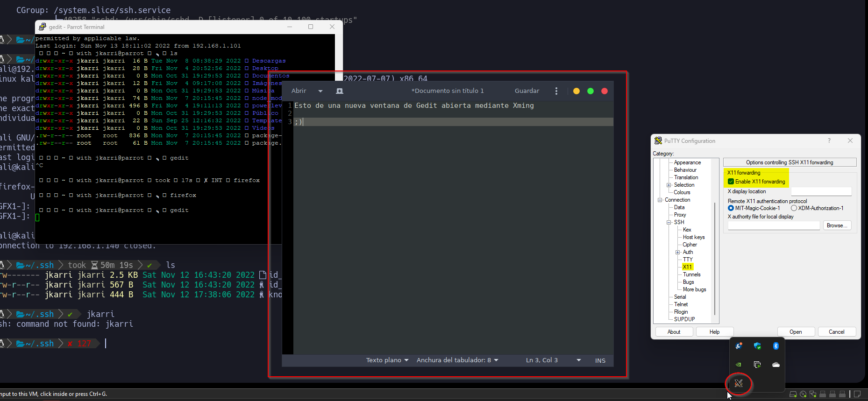This screenshot has width=868, height=401.
Task: Click the PuTTY category tree scrollbar
Action: coord(715,259)
